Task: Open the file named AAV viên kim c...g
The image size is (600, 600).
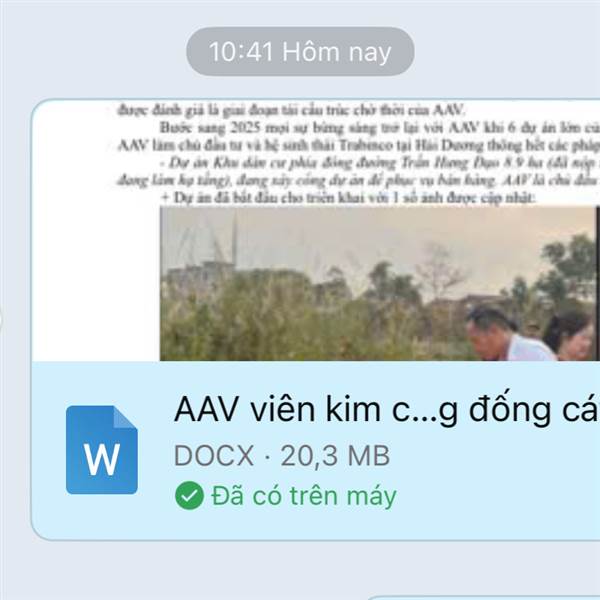Action: coord(386,410)
